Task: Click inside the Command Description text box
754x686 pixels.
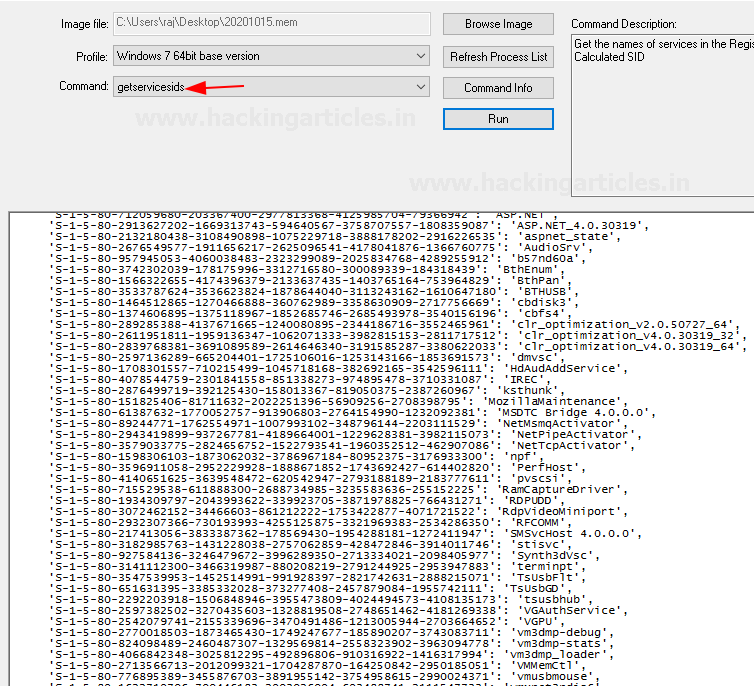Action: [x=660, y=110]
